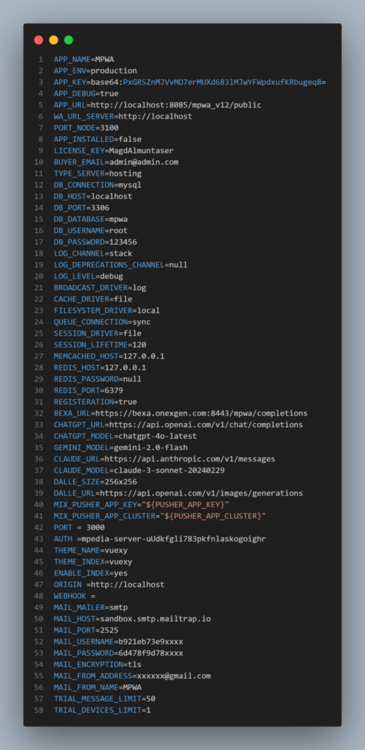Click the TRIAL_MESSAGE_LIMIT=50 line
This screenshot has width=365, height=750.
click(x=104, y=699)
